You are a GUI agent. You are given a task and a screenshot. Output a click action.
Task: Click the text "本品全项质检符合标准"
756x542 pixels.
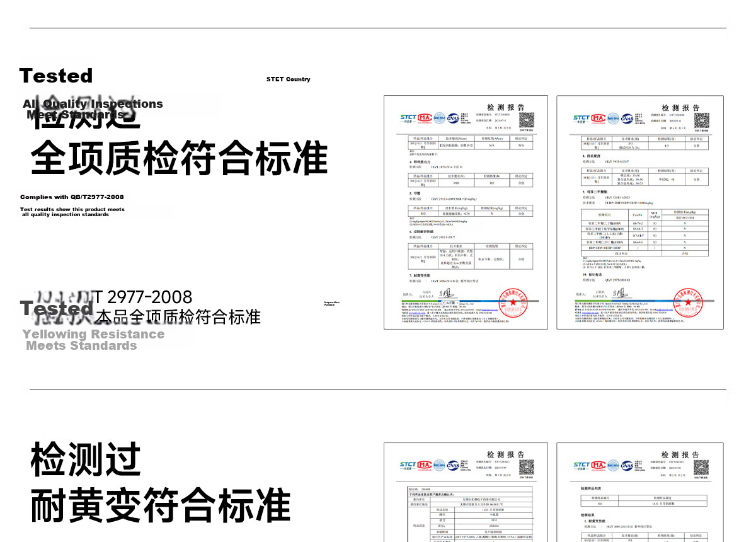(178, 316)
